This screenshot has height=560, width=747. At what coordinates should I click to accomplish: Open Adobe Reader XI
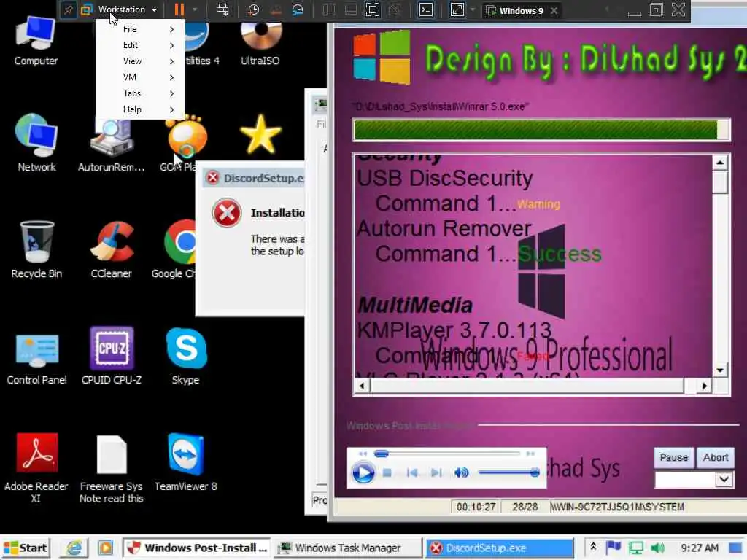click(x=36, y=468)
